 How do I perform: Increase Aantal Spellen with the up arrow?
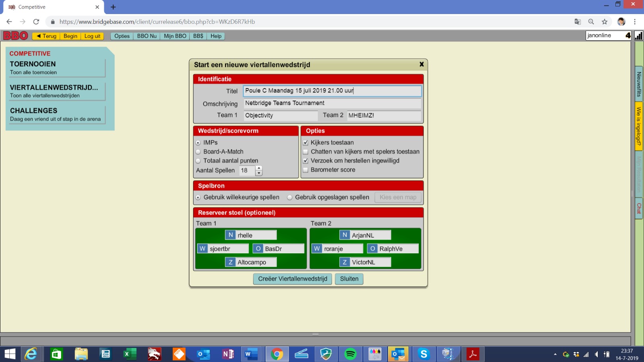click(x=259, y=168)
